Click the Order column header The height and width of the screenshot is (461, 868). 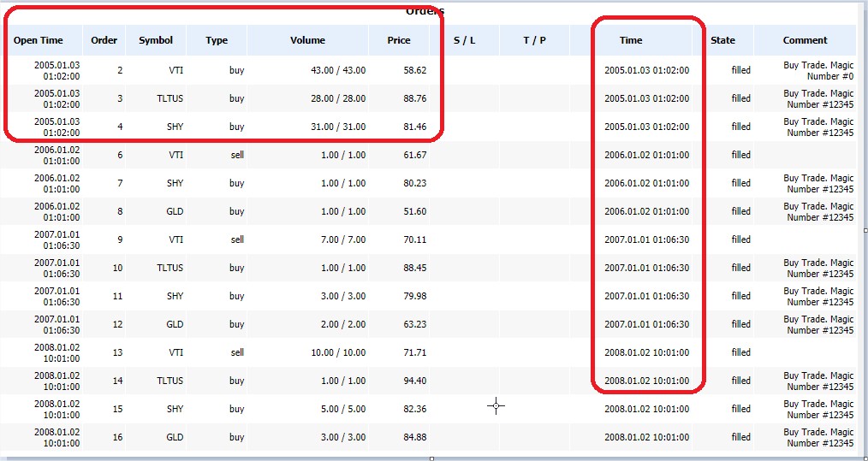pos(104,40)
